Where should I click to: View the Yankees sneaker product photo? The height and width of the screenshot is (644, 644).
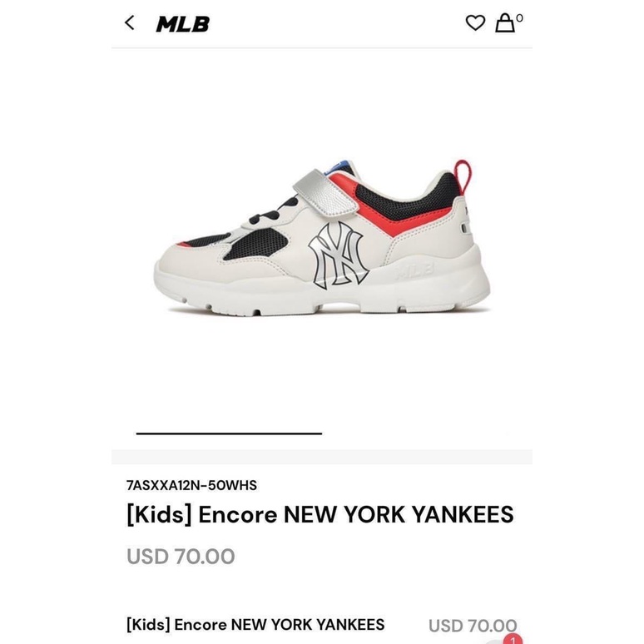tap(322, 237)
